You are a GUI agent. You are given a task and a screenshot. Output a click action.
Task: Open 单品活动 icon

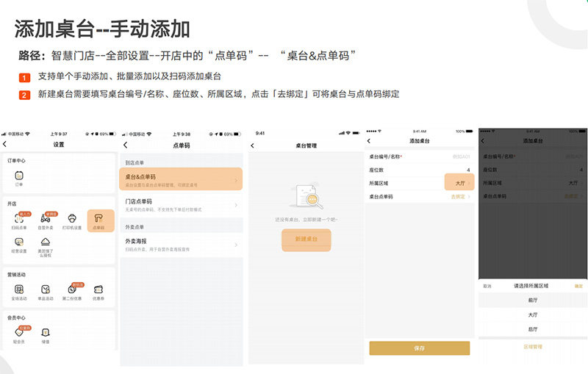[x=46, y=292]
